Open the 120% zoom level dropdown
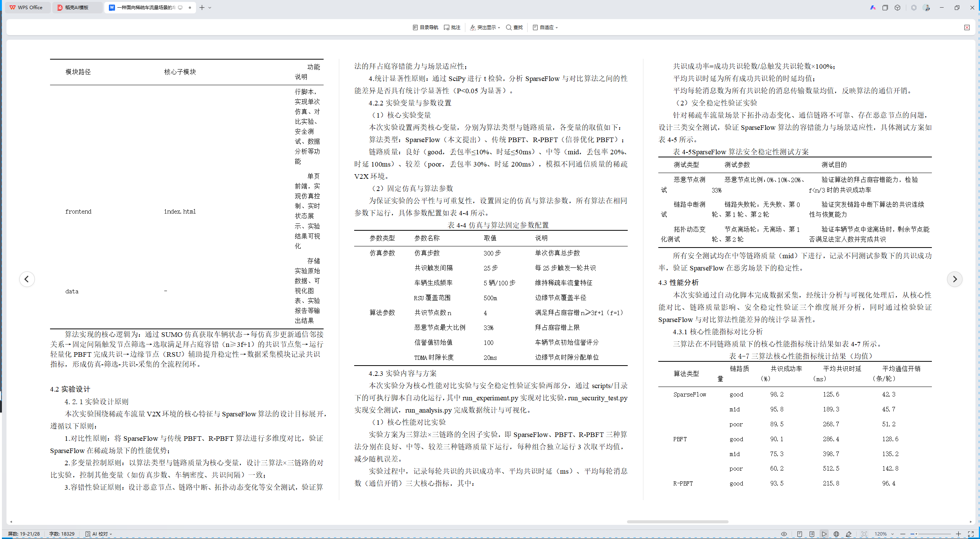This screenshot has height=539, width=980. pos(884,534)
